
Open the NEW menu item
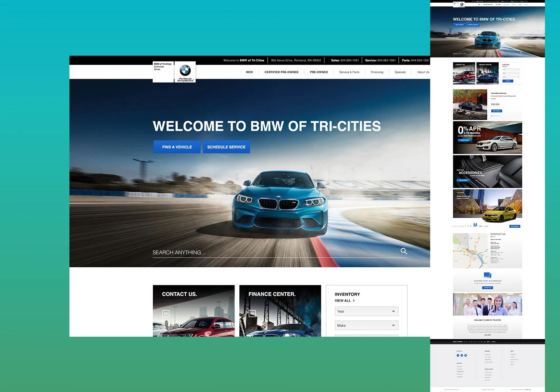(249, 72)
